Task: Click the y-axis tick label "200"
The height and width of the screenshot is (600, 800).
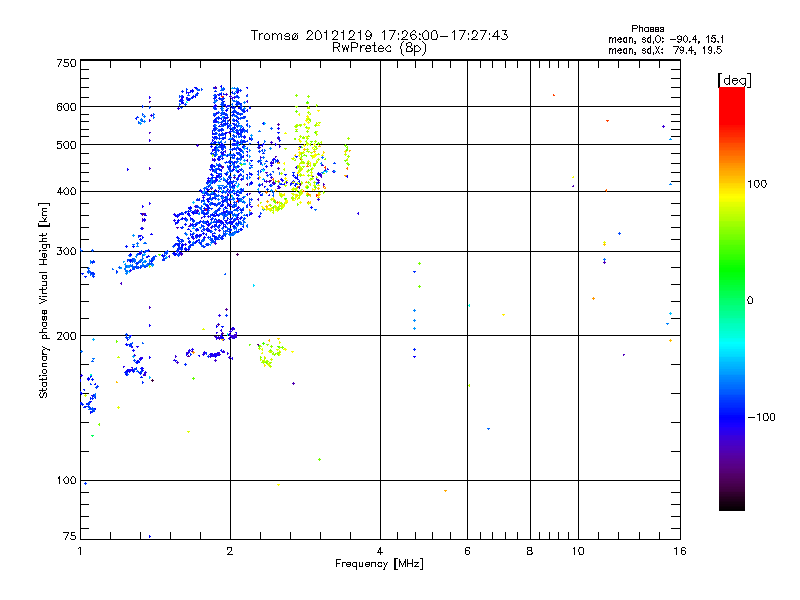Action: point(66,336)
